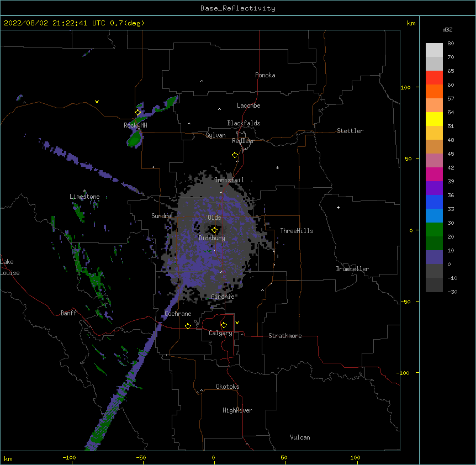Click the 2022/08/02 21:22:41 UTC timestamp
The image size is (476, 465).
55,23
